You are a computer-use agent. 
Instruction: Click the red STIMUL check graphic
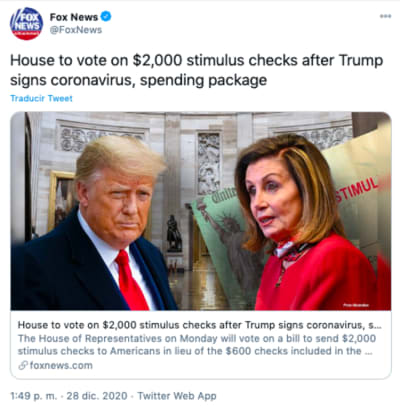[x=357, y=191]
